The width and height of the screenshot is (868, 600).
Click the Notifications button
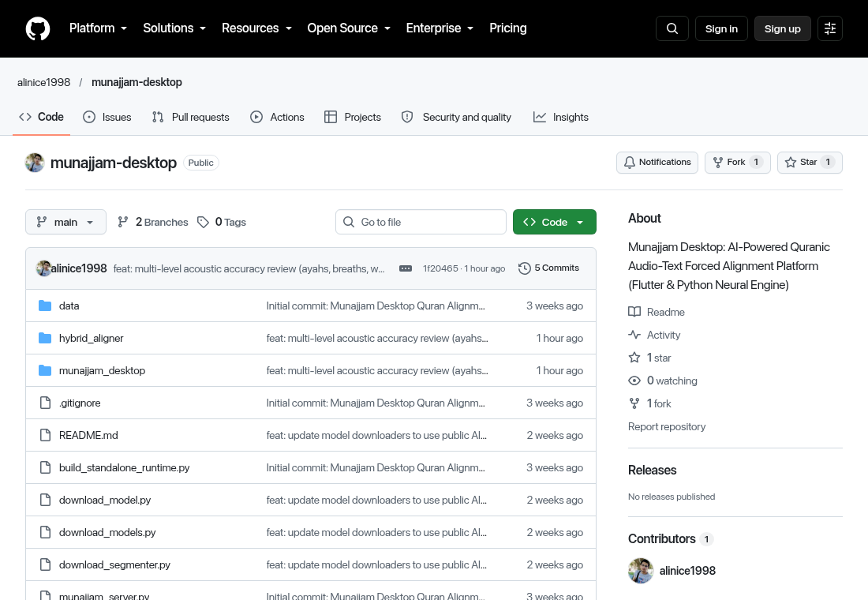click(657, 163)
